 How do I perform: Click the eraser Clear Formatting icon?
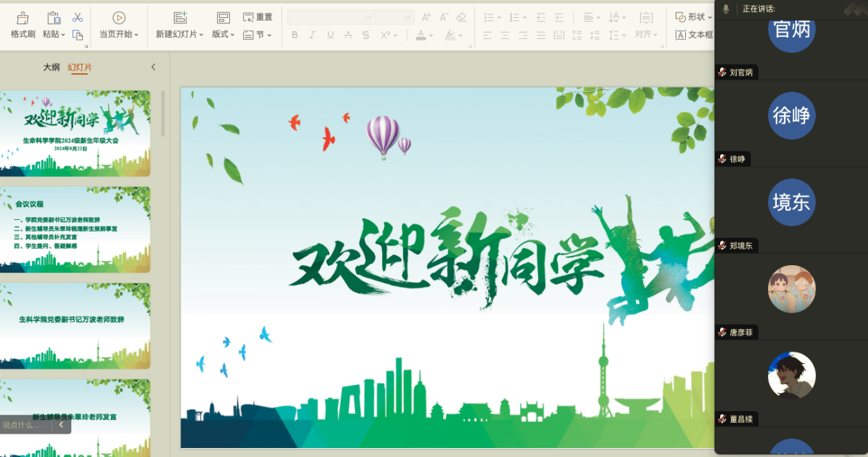click(461, 17)
